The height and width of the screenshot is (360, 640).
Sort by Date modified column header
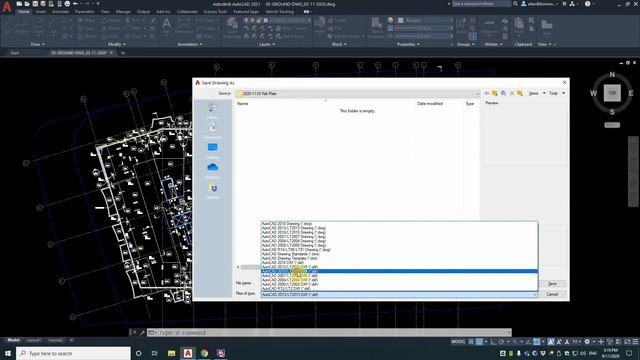tap(430, 104)
